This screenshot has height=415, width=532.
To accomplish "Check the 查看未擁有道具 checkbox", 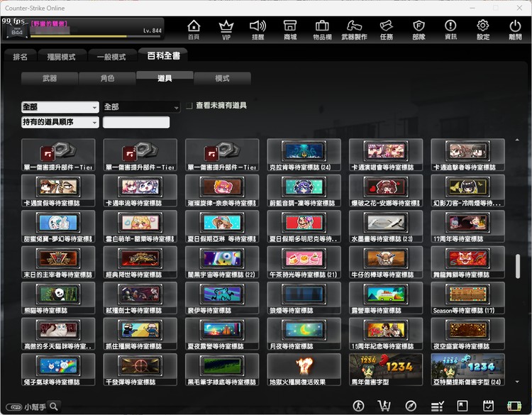I will coord(189,106).
